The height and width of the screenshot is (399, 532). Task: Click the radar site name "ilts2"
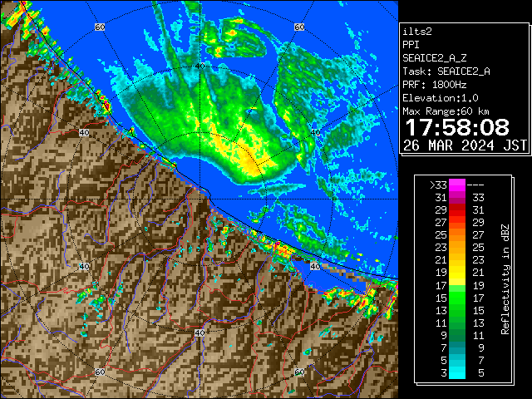(x=417, y=32)
